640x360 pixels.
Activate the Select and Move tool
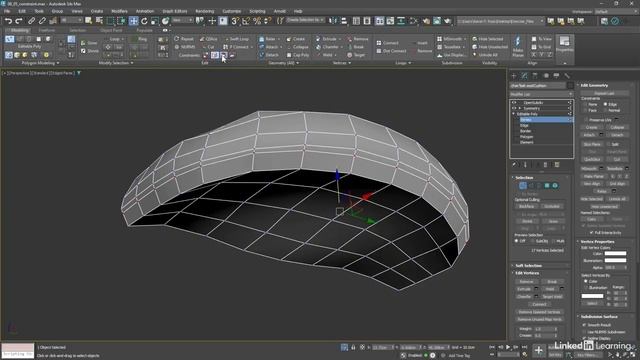[133, 21]
